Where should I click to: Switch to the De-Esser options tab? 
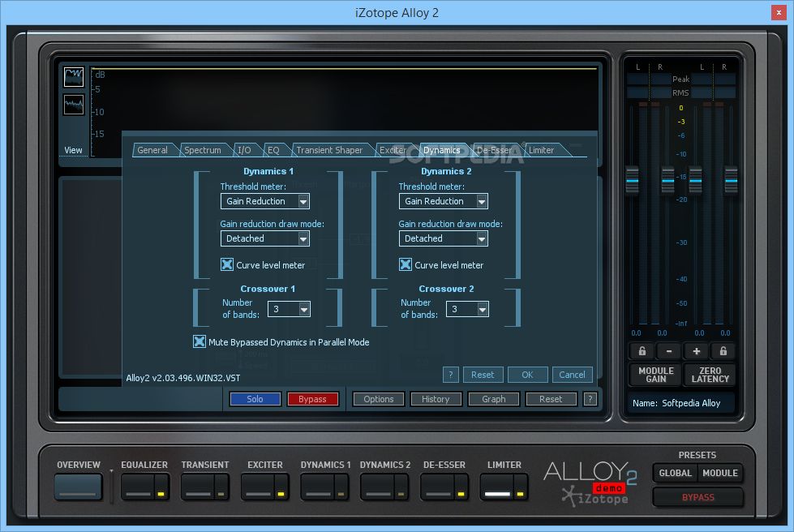(x=494, y=150)
